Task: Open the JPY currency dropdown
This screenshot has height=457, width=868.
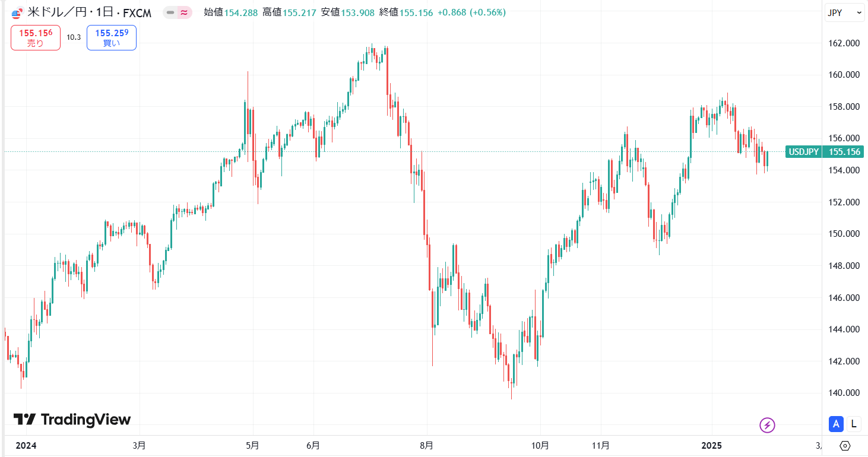Action: click(844, 12)
